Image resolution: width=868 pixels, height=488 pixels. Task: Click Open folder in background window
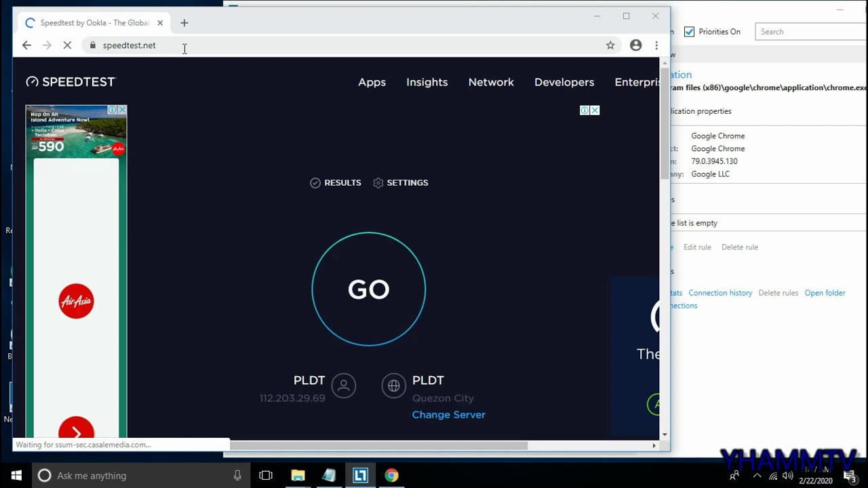point(825,293)
